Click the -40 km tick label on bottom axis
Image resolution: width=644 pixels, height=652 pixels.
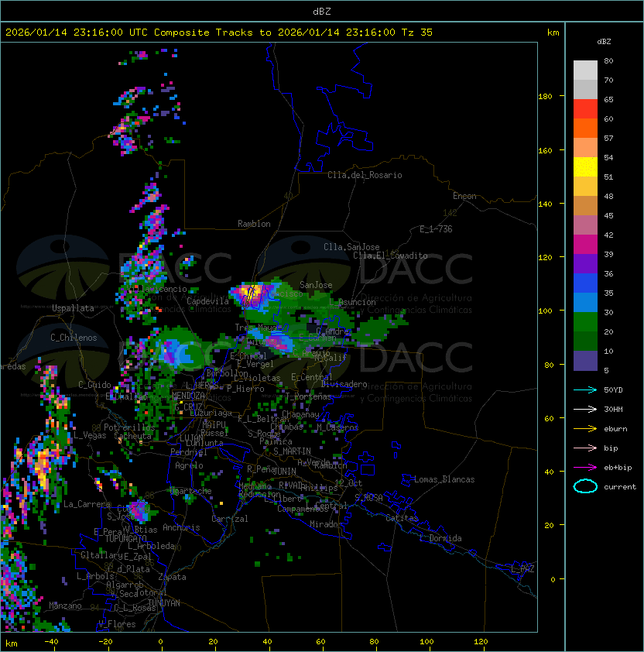(51, 642)
